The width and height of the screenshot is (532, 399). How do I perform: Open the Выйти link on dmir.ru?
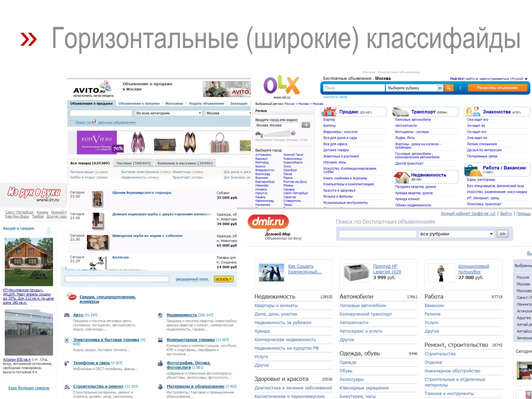[x=506, y=214]
